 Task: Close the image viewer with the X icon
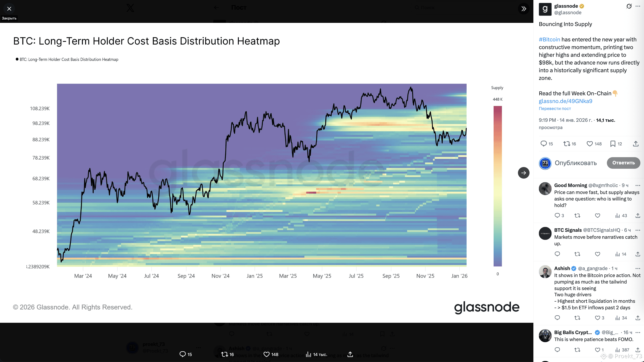tap(9, 9)
